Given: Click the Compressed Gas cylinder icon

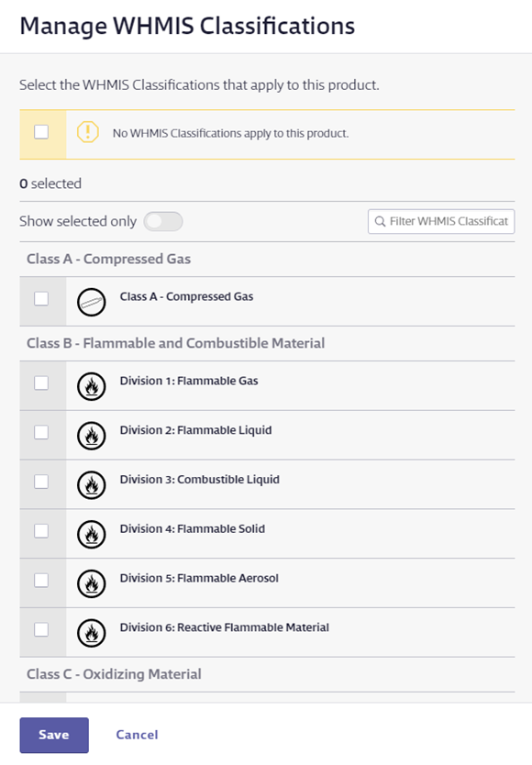Looking at the screenshot, I should coord(92,302).
